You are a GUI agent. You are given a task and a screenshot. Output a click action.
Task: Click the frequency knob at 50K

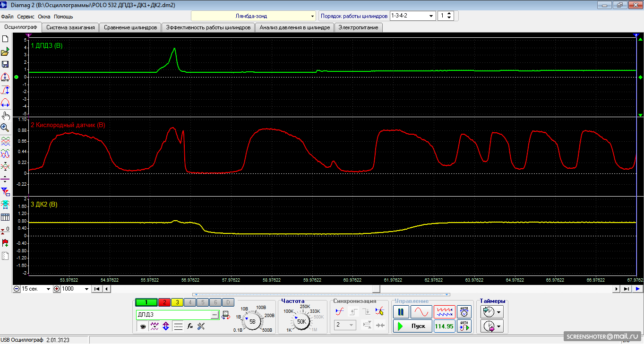coord(301,321)
